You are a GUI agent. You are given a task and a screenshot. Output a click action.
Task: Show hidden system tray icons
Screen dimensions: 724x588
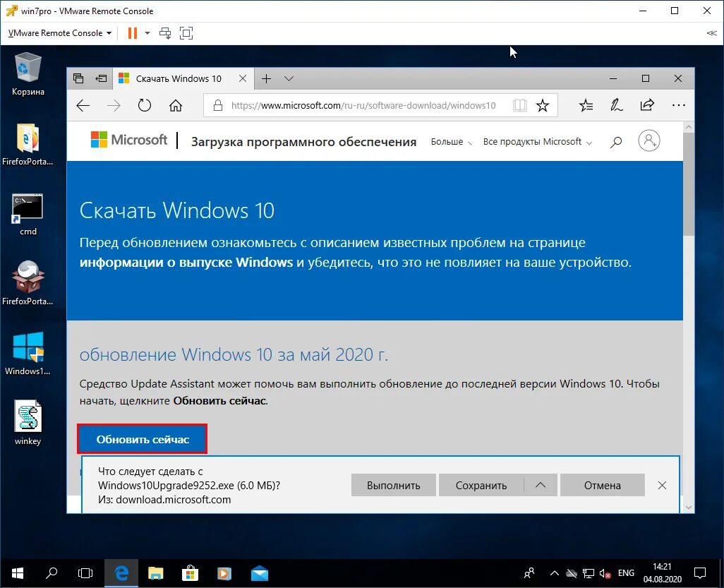(555, 573)
